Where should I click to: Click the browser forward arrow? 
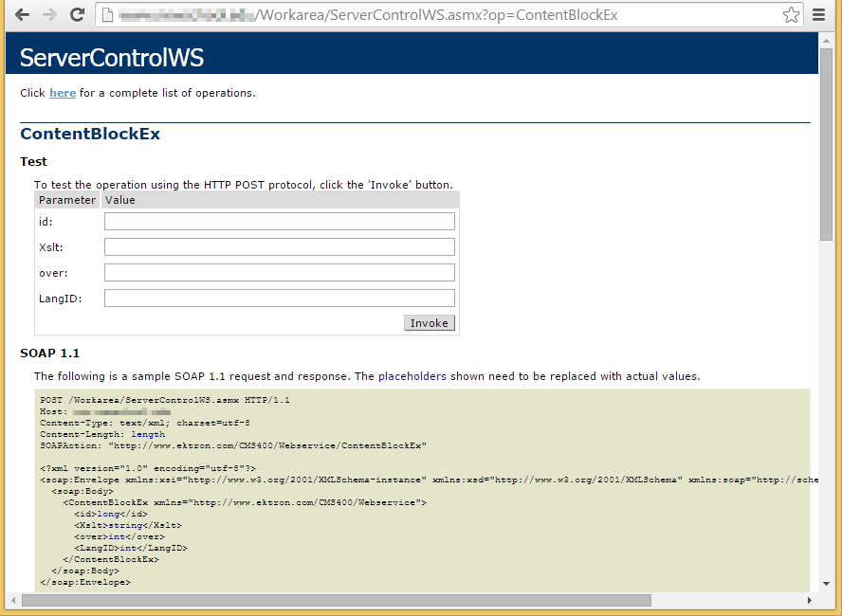pyautogui.click(x=49, y=14)
